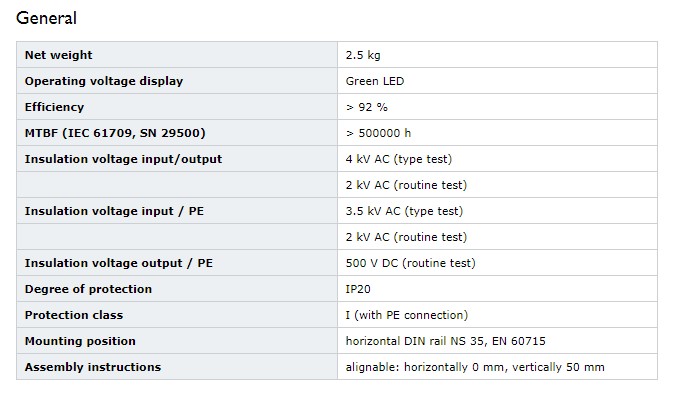Click the 2.5 kg value cell
674x399 pixels.
click(497, 55)
